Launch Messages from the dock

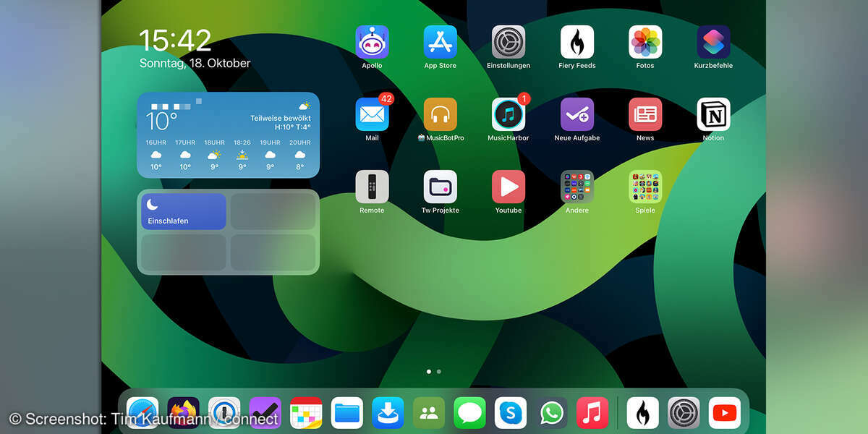pos(469,413)
